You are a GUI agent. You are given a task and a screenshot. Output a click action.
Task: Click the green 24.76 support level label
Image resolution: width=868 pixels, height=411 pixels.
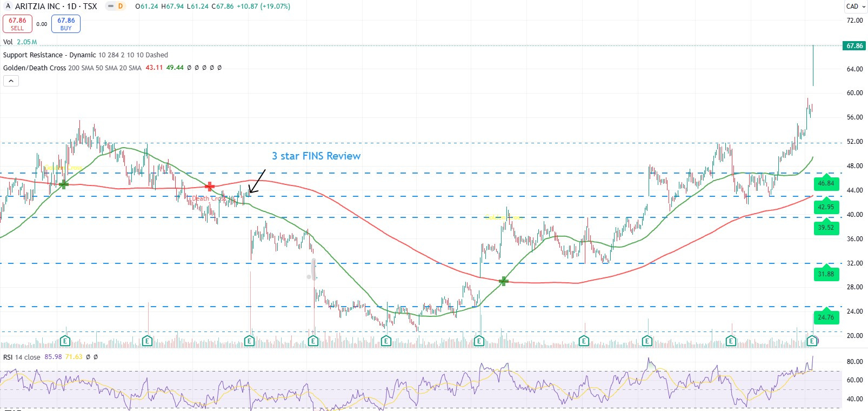click(x=826, y=317)
